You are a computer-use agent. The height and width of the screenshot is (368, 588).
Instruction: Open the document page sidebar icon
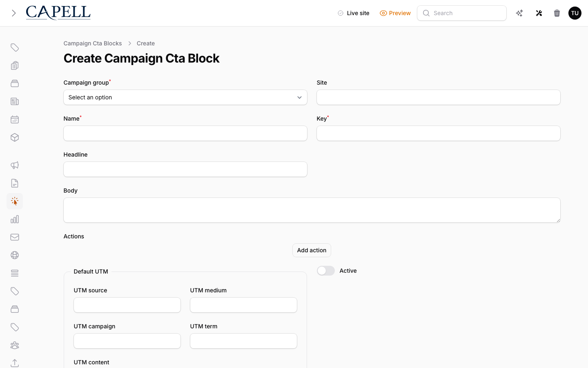(x=15, y=183)
